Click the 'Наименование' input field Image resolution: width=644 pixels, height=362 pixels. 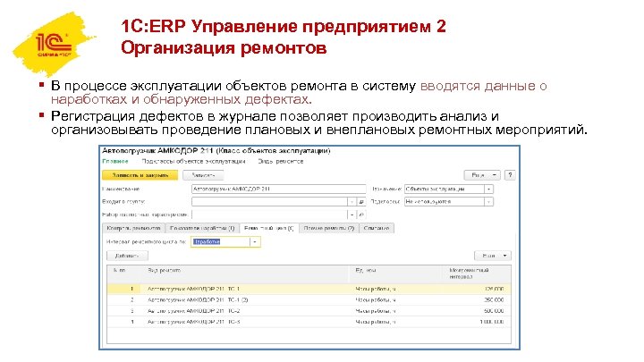(278, 189)
